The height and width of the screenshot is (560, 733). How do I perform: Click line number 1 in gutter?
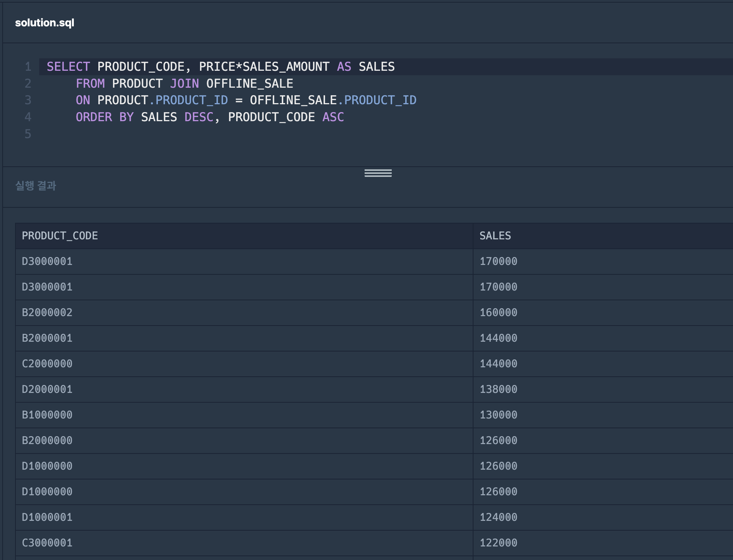28,67
